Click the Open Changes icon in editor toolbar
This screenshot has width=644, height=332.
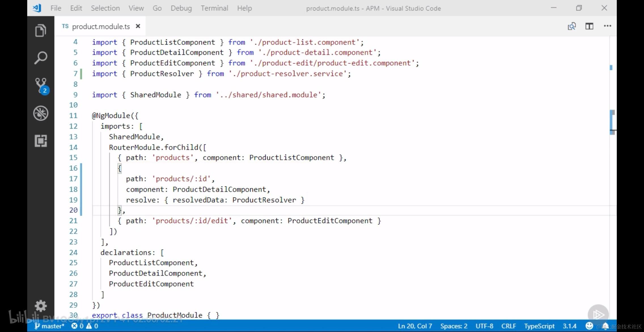coord(572,26)
